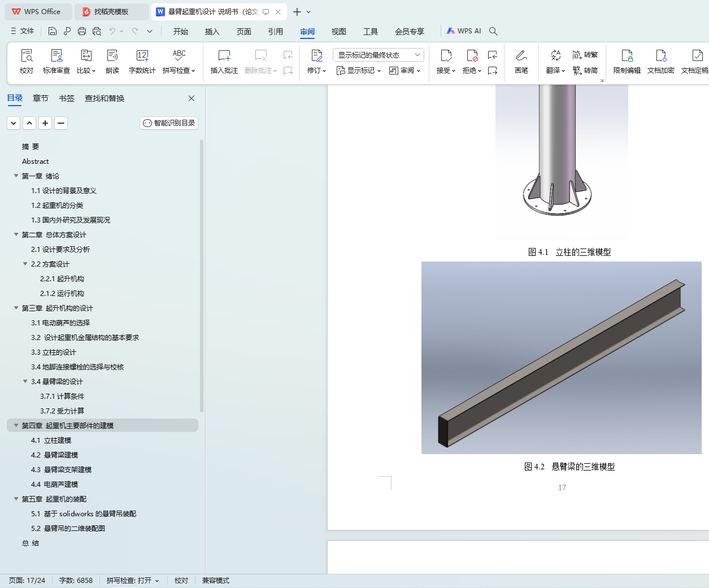This screenshot has height=588, width=709.
Task: Open WPS AI assistant
Action: click(x=464, y=31)
